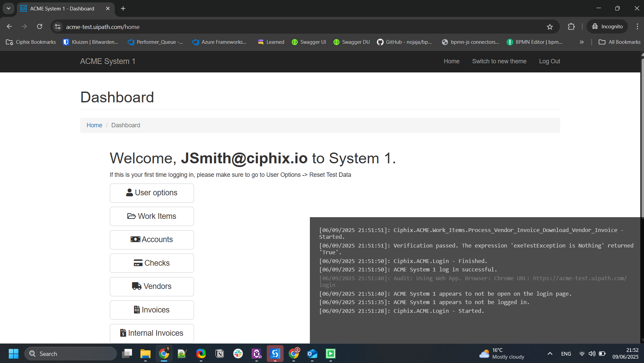This screenshot has height=363, width=644.
Task: Open the Wi-Fi network icon
Action: pyautogui.click(x=582, y=354)
